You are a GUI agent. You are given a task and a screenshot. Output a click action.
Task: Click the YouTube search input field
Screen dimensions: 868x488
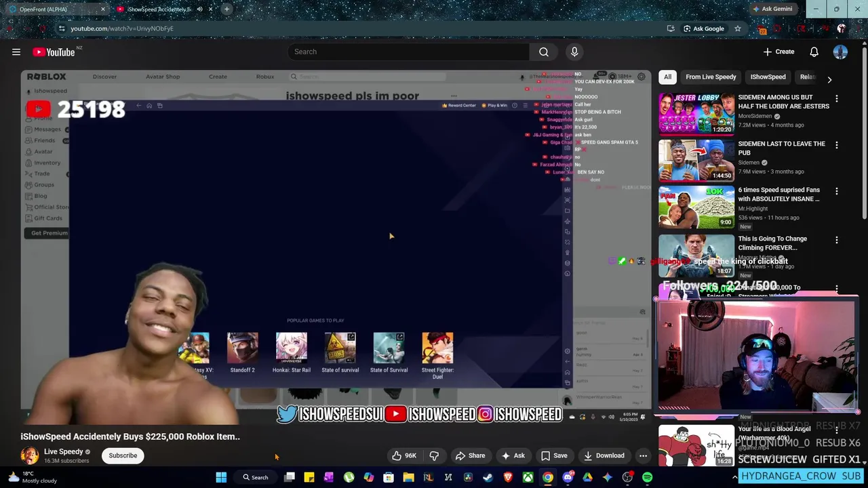click(x=408, y=52)
